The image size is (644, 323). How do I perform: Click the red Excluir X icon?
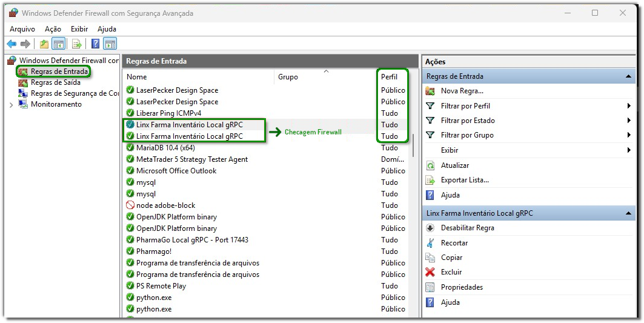tap(430, 272)
